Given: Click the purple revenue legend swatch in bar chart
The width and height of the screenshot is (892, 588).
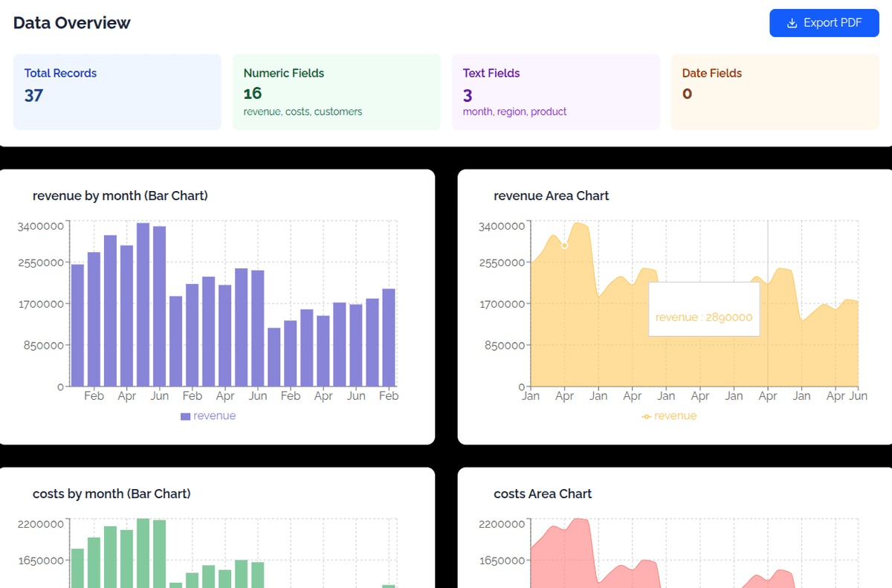Looking at the screenshot, I should [x=185, y=416].
